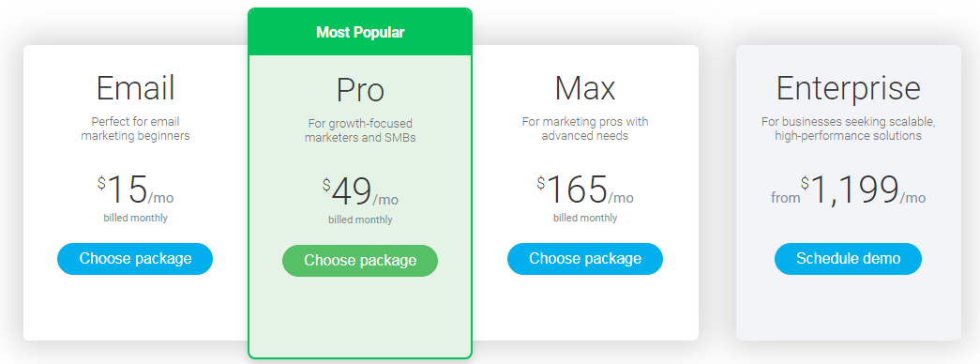Select the Email plan heading

click(135, 88)
